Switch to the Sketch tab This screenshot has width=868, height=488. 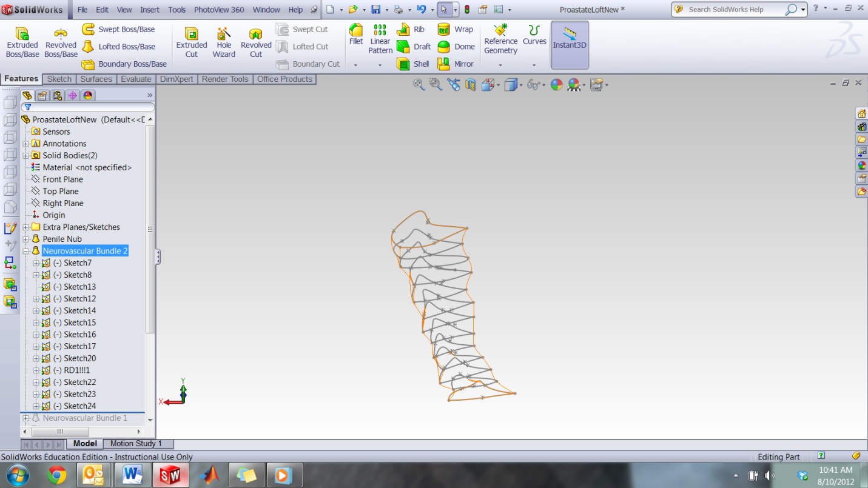59,79
